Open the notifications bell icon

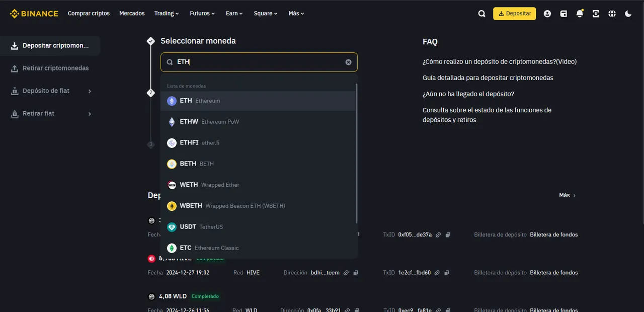coord(580,14)
